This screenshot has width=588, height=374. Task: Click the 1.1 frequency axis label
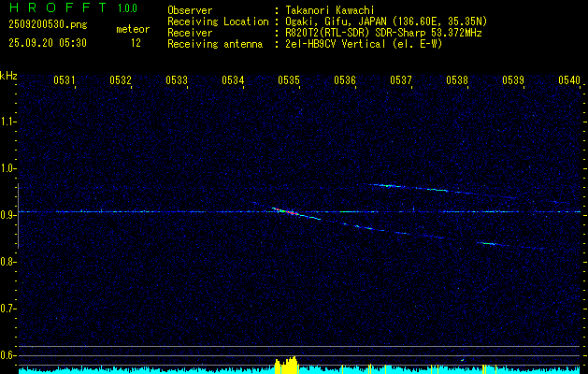(x=7, y=122)
